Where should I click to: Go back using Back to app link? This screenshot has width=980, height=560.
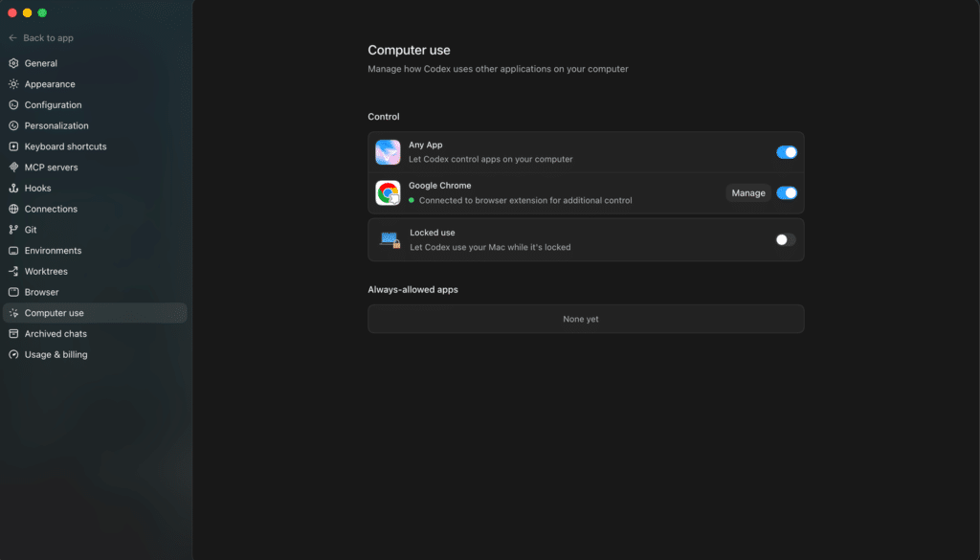(x=41, y=38)
